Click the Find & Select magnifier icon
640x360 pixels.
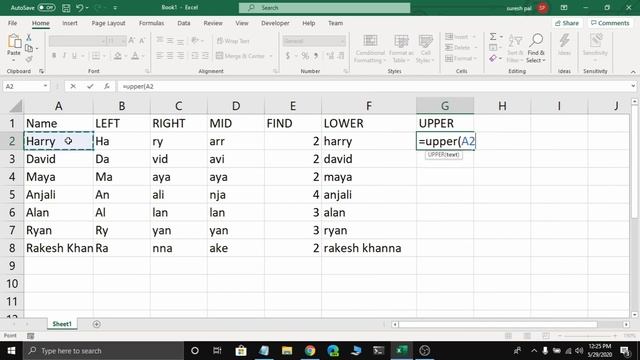(536, 40)
